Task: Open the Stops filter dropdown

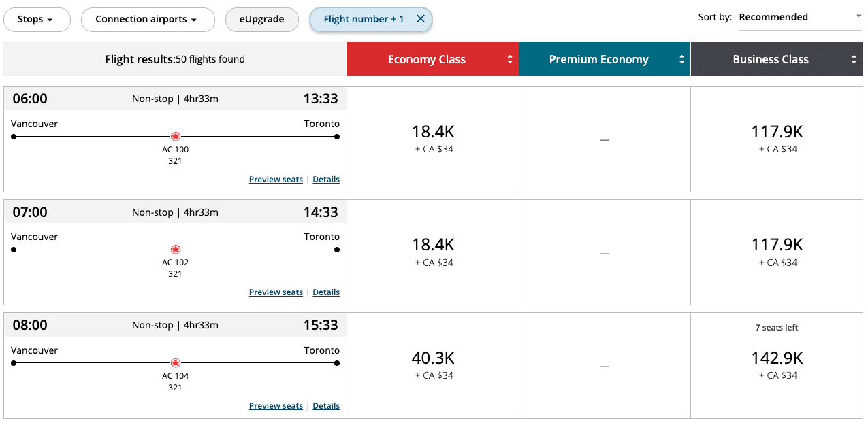Action: click(36, 20)
